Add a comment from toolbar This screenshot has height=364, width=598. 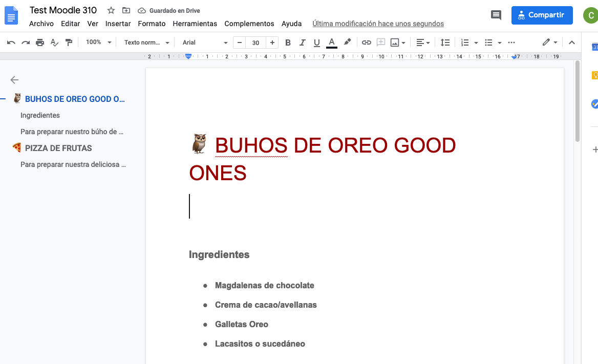[x=380, y=42]
